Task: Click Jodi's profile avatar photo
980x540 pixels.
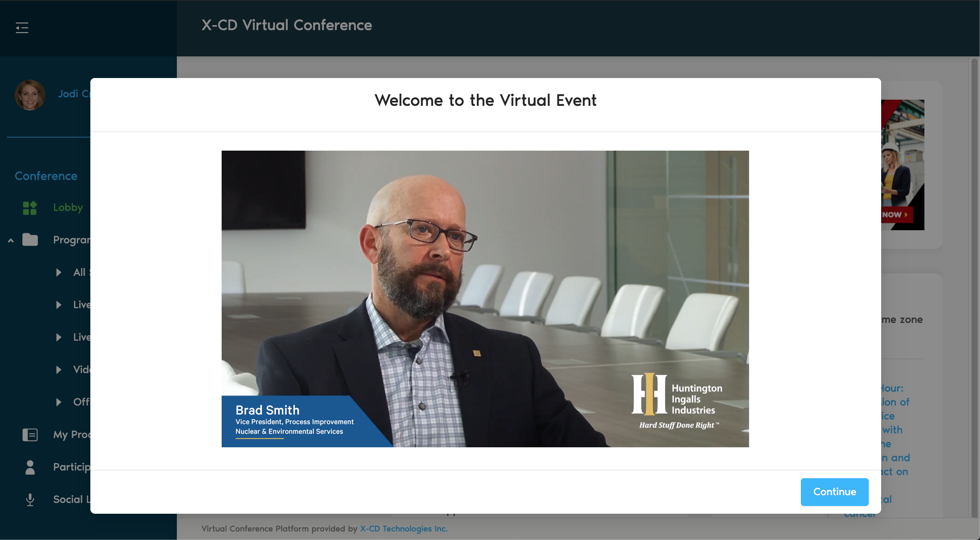Action: (x=30, y=95)
